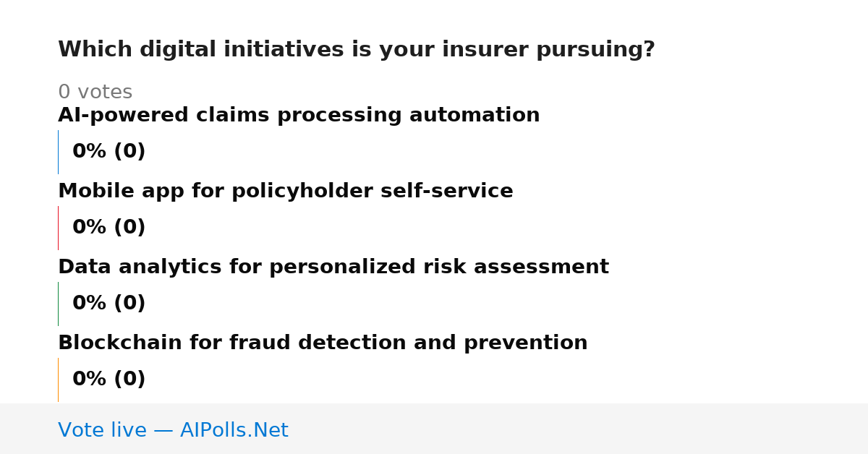Select Mobile app for policyholder self-service option
The height and width of the screenshot is (454, 868).
coord(286,192)
